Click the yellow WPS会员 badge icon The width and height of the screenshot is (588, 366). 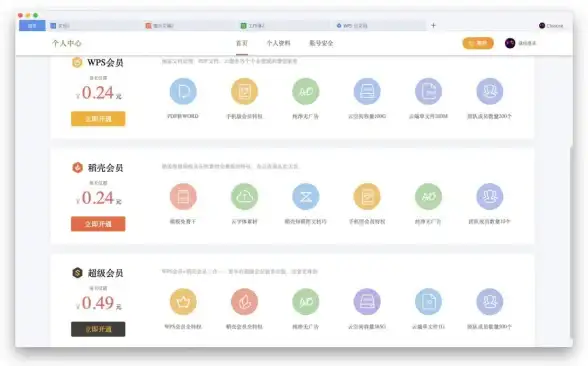pyautogui.click(x=77, y=62)
